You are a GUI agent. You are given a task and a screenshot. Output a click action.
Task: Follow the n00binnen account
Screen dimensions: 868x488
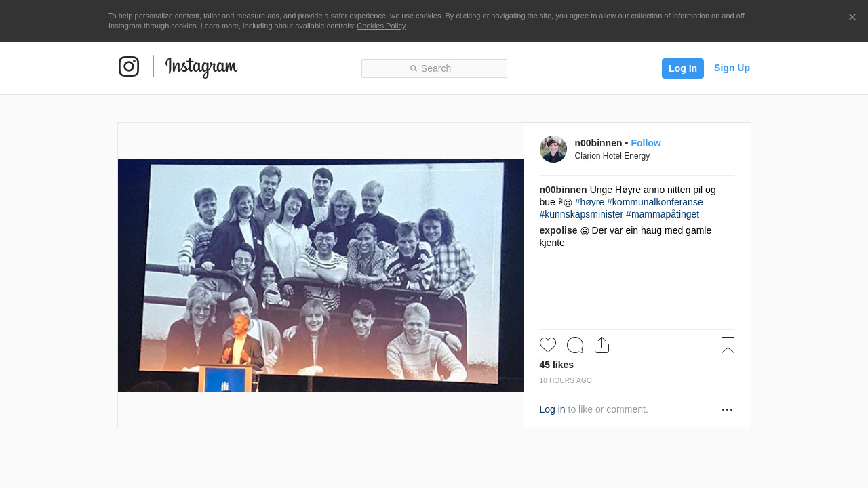[646, 143]
